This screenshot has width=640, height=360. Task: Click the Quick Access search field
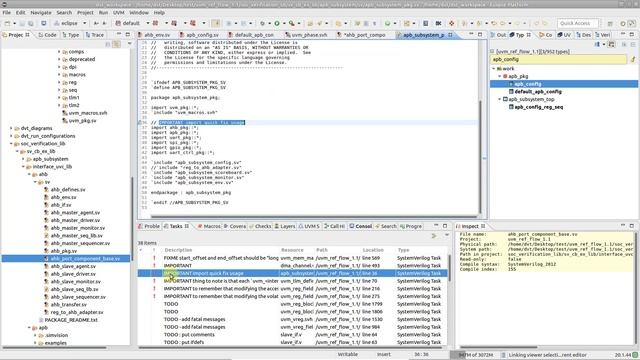578,23
